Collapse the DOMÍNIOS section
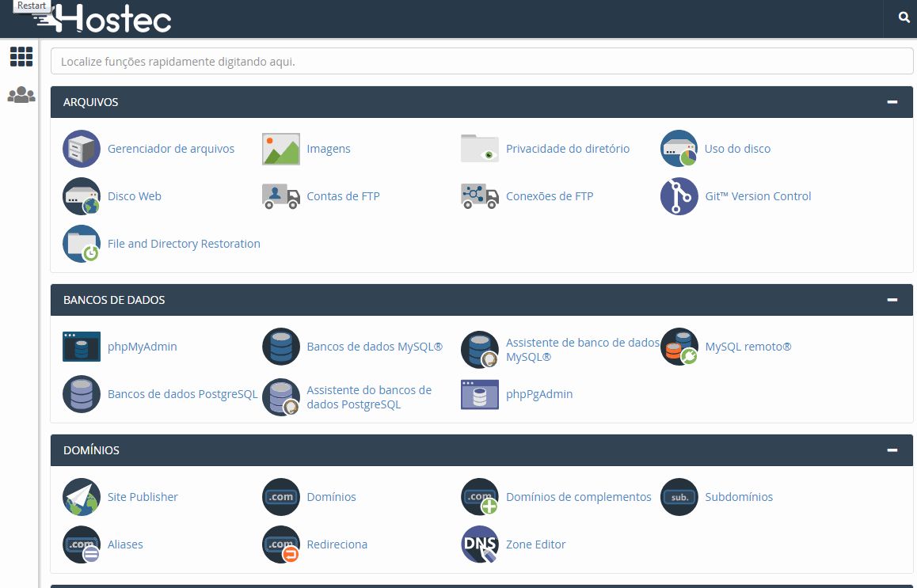917x588 pixels. pos(892,450)
